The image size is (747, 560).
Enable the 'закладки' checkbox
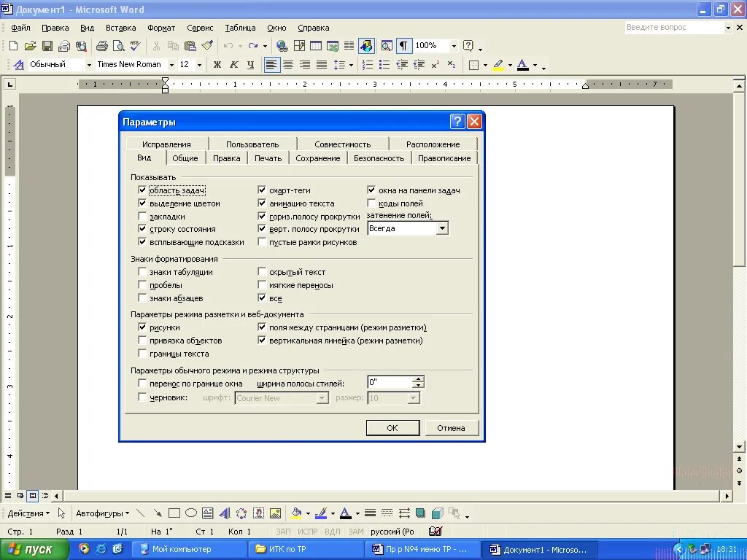pos(142,216)
